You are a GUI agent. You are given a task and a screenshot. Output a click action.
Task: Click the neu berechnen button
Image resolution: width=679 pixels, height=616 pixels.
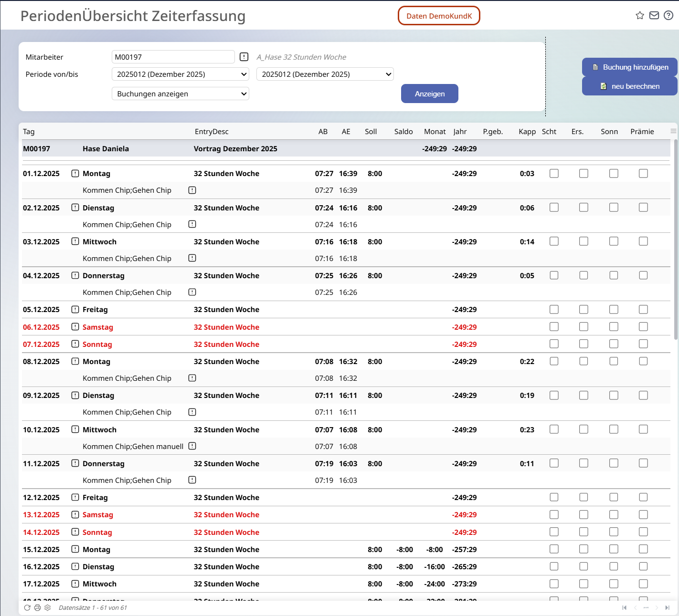pos(630,86)
